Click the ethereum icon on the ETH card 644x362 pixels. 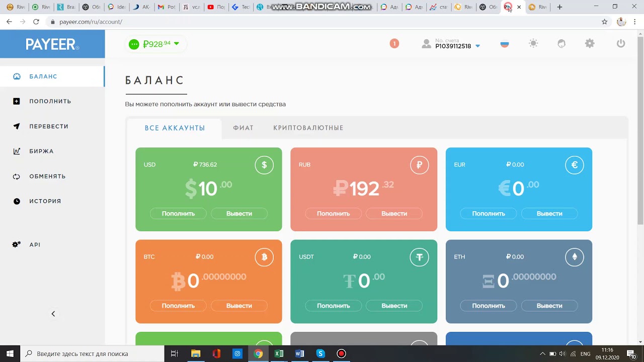click(x=574, y=257)
